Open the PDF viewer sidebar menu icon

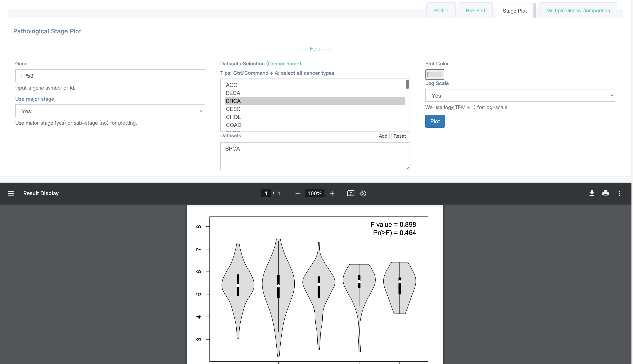click(x=11, y=193)
